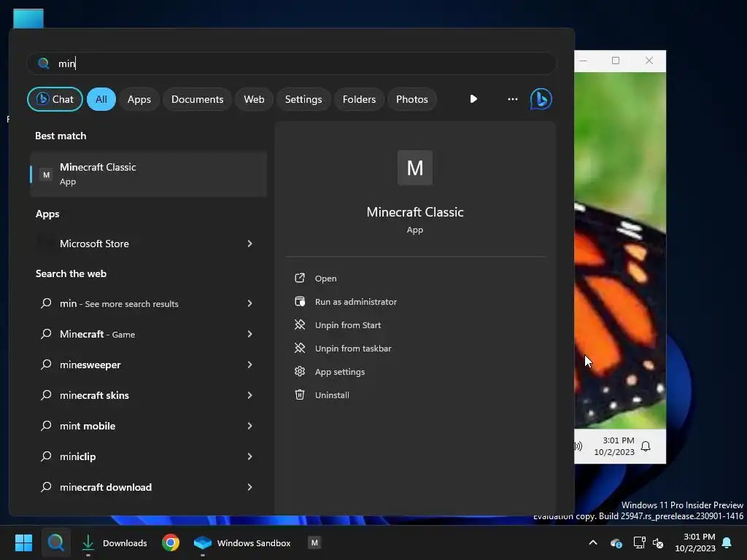Expand 'Minecraft - Game' chevron
Viewport: 747px width, 560px height.
pos(249,334)
